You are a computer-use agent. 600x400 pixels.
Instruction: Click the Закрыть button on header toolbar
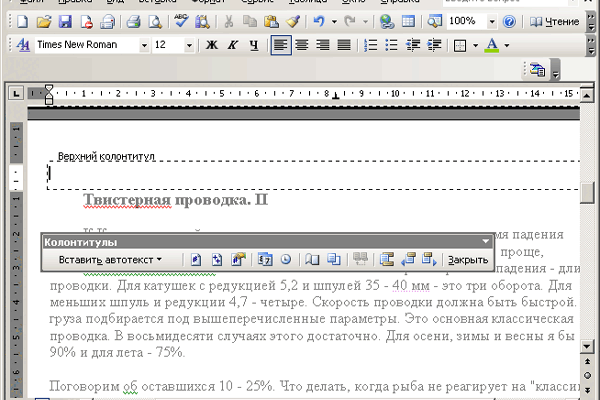click(468, 260)
